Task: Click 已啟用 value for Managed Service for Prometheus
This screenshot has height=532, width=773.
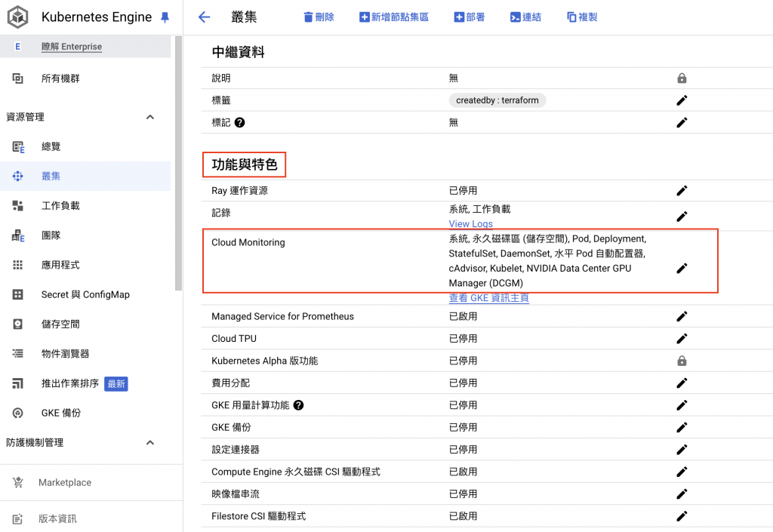Action: (x=463, y=316)
